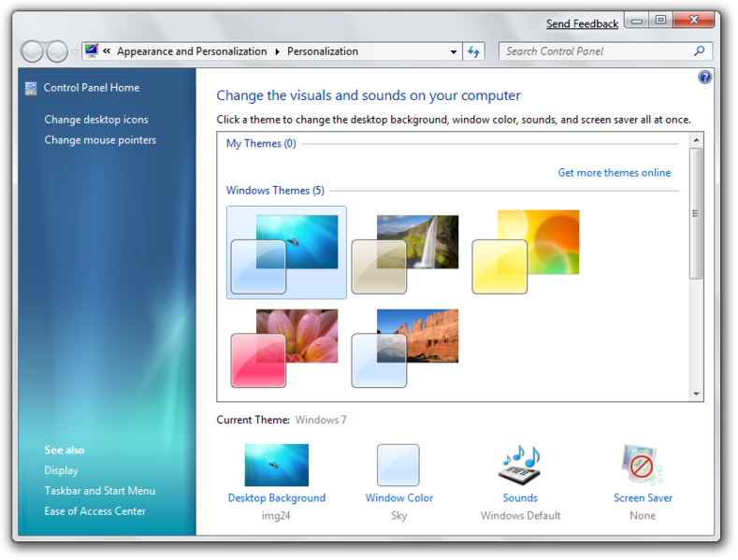Click scroll down arrow in themes list
Viewport: 738px width, 560px height.
coord(696,394)
